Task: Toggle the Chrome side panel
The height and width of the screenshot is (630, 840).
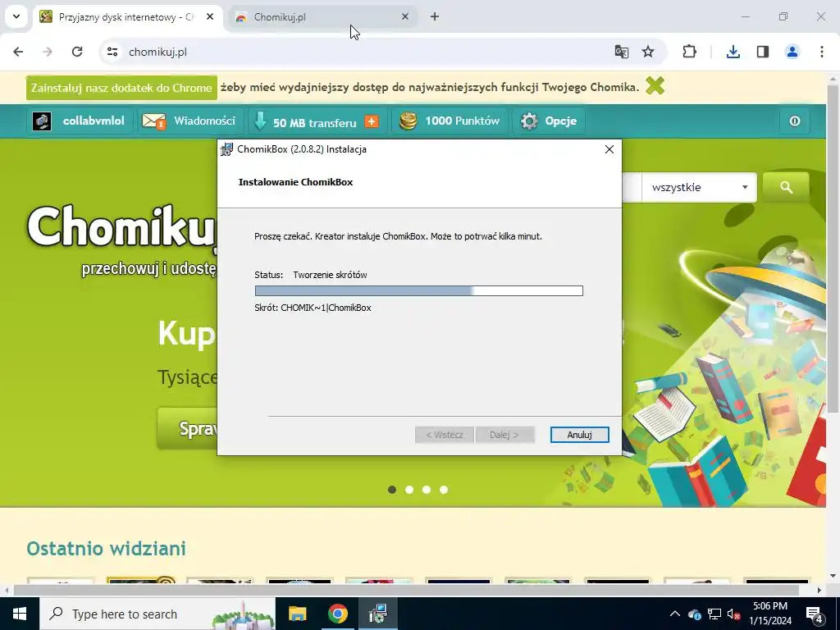Action: [x=763, y=52]
